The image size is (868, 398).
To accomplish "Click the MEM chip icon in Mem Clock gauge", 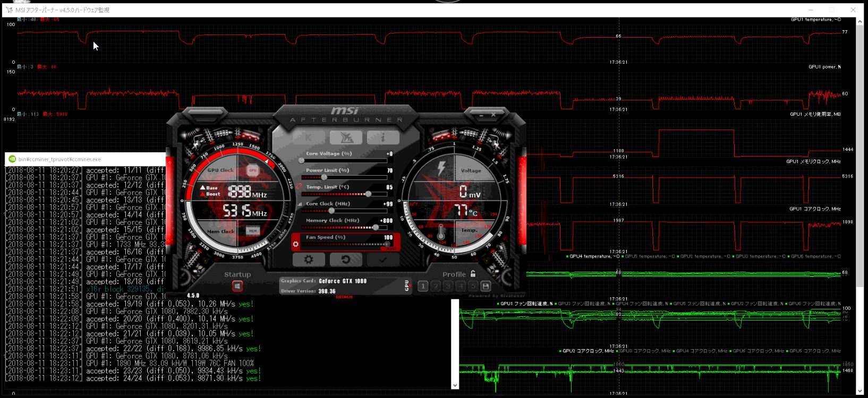I will [253, 231].
